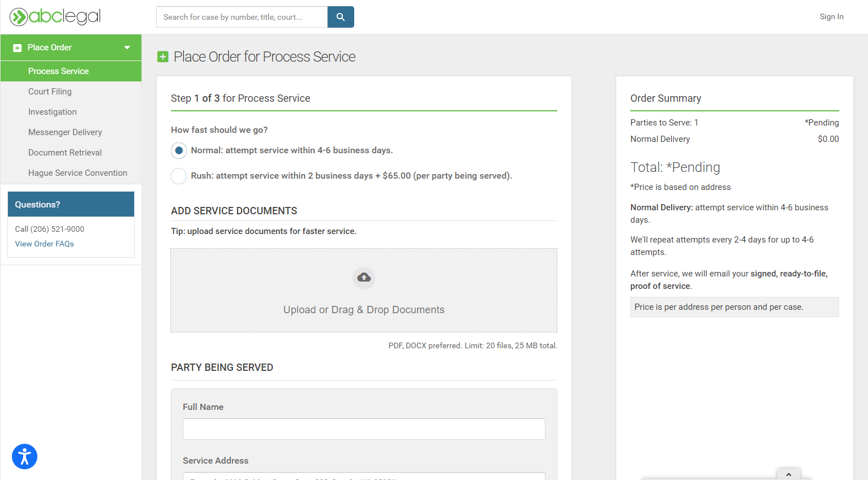Open the View Order FAQs link

pos(44,244)
